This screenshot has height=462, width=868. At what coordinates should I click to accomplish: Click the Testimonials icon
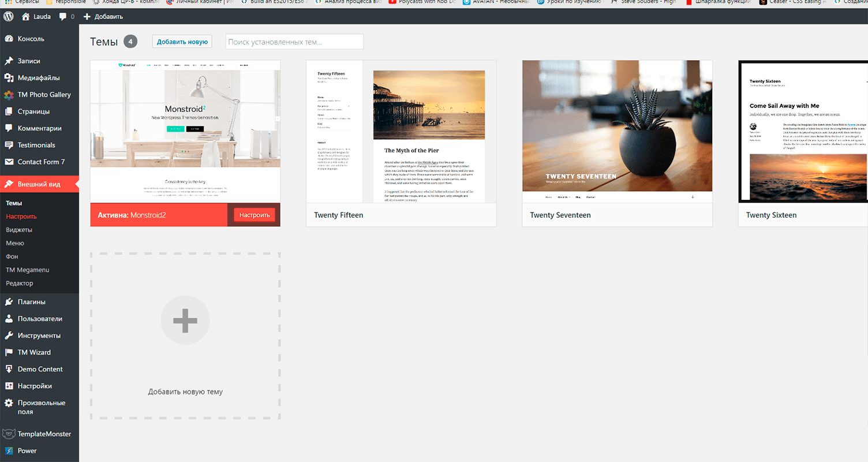point(9,145)
